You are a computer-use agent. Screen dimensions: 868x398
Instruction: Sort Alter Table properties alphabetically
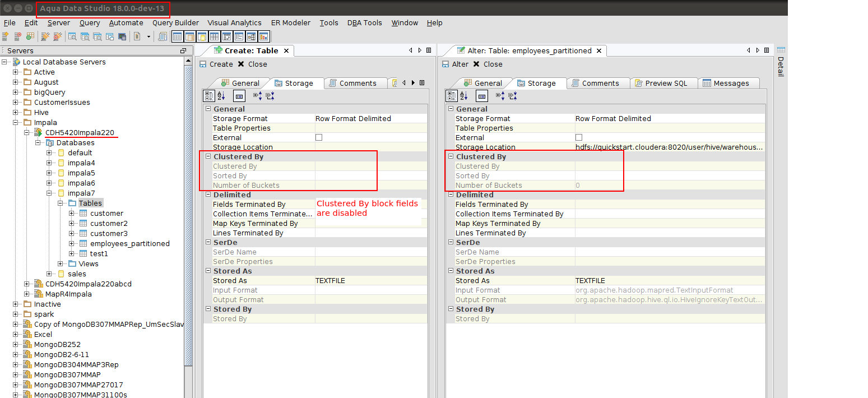(464, 96)
